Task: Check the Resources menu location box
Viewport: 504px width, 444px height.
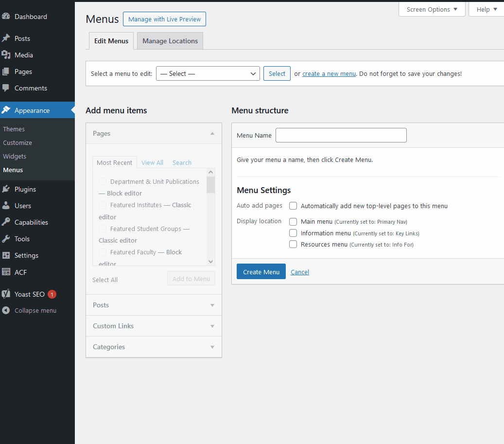Action: (293, 244)
